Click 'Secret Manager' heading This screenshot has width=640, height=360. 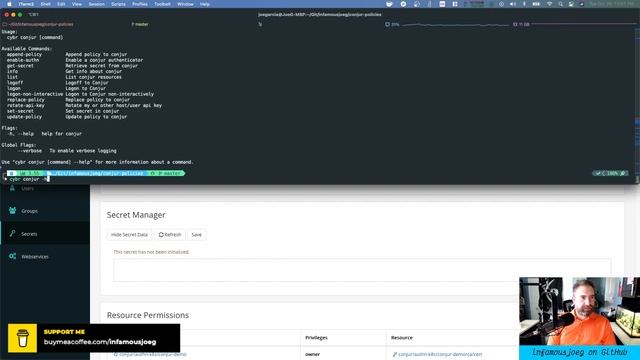click(136, 215)
